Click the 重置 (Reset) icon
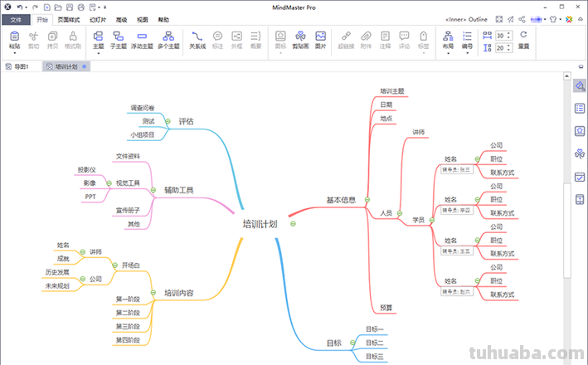Screen dimensions: 588x365 click(523, 36)
